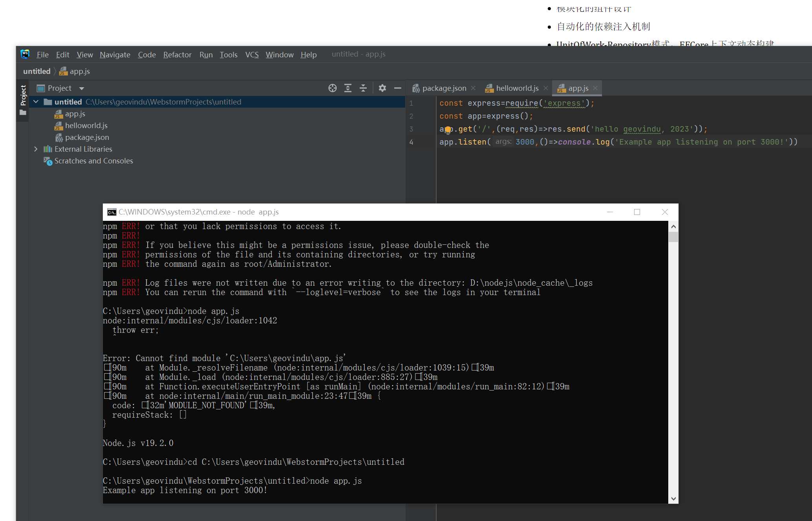Viewport: 812px width, 521px height.
Task: Open Project panel settings gear
Action: point(382,88)
